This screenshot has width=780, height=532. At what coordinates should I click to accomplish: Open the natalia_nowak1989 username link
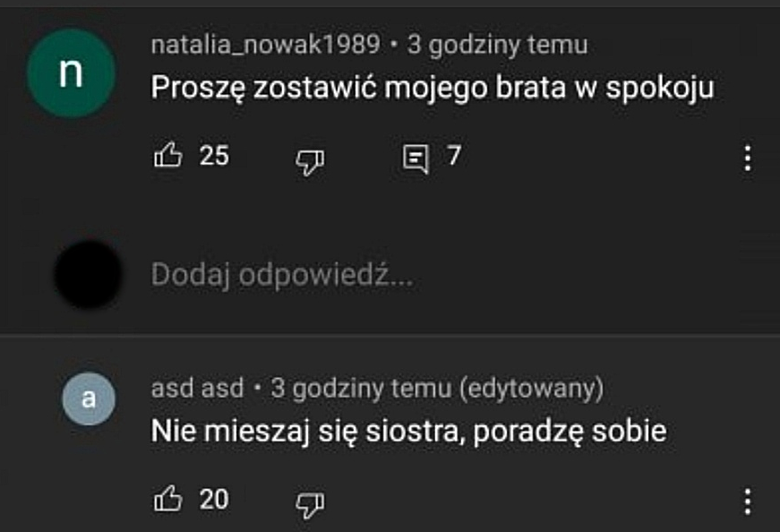(x=266, y=44)
